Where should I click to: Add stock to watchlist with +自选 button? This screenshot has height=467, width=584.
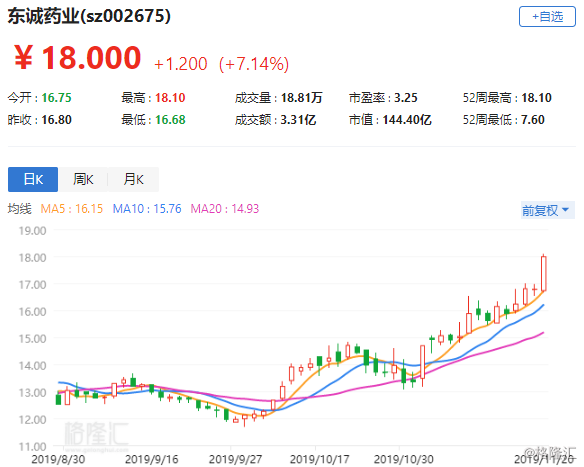click(x=547, y=16)
